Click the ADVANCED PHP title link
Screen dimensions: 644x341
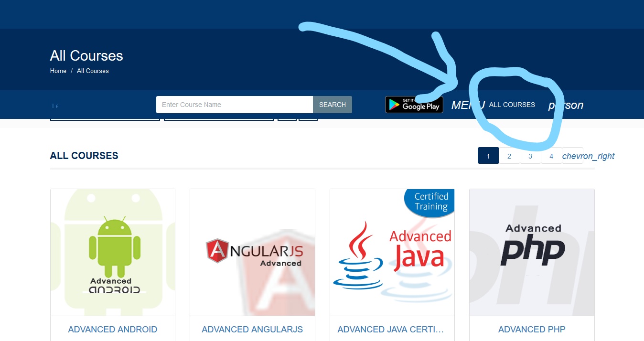(532, 330)
